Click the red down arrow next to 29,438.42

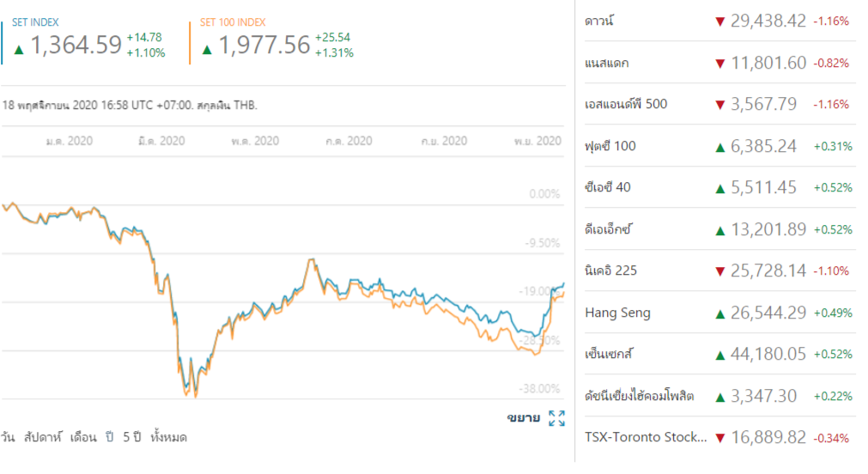720,21
